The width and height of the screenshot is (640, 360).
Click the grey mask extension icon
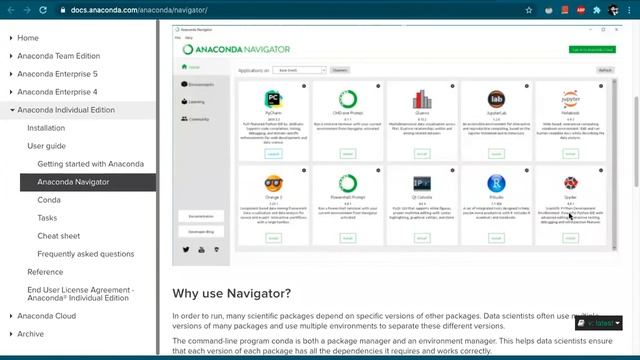click(549, 10)
